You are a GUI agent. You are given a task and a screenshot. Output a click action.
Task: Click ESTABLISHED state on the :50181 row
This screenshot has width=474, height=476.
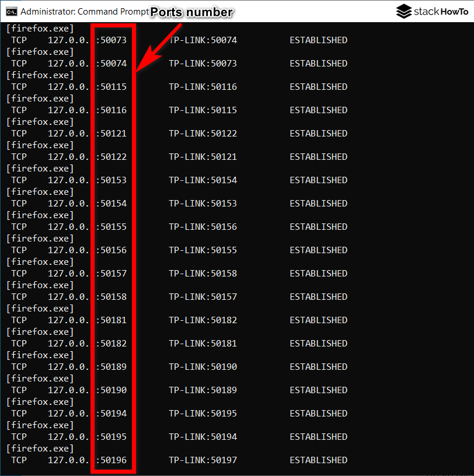coord(318,320)
